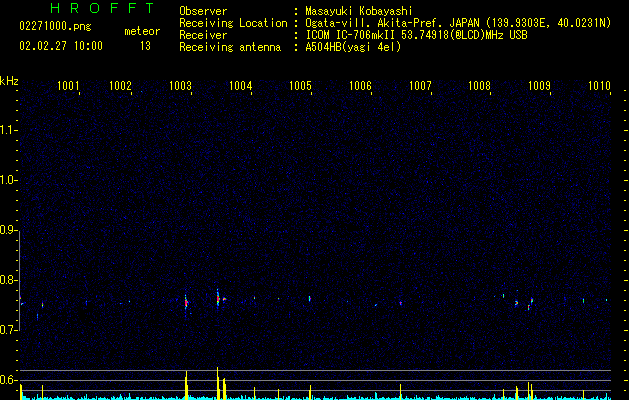Image resolution: width=629 pixels, height=400 pixels.
Task: Click the kHz axis unit label
Action: 9,81
